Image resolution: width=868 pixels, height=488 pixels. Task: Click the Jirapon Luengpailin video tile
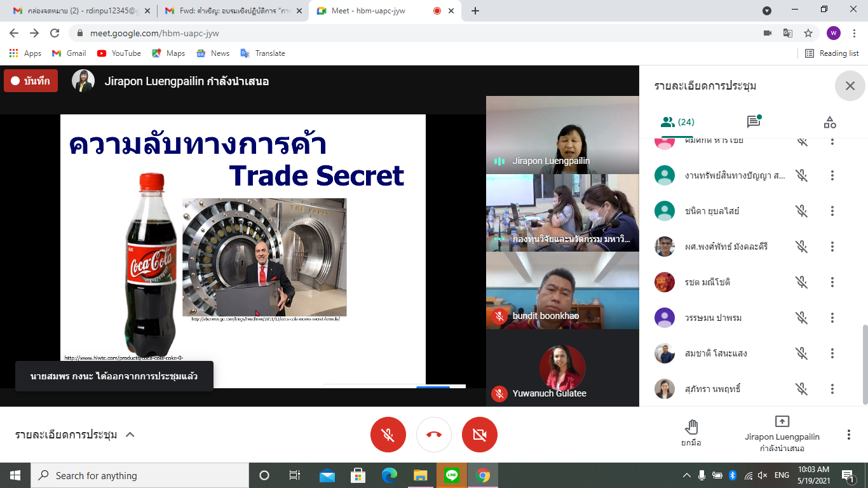click(562, 135)
